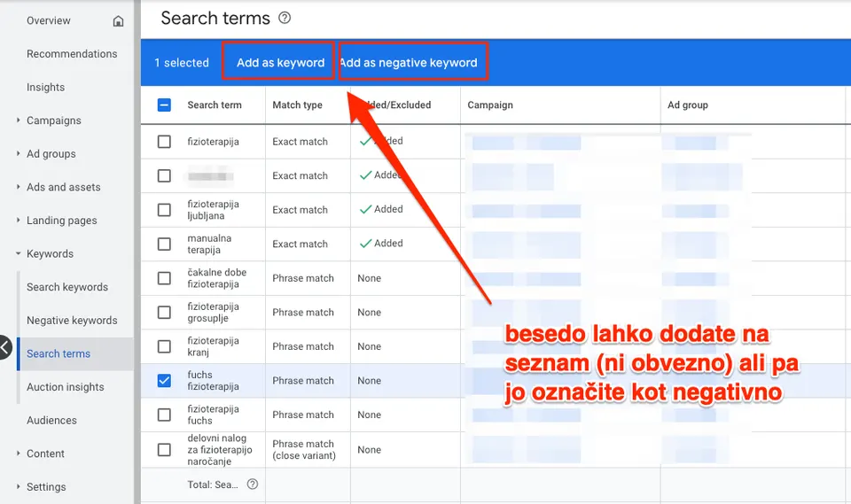The width and height of the screenshot is (851, 504).
Task: Click help icon next to Total row
Action: pyautogui.click(x=253, y=485)
